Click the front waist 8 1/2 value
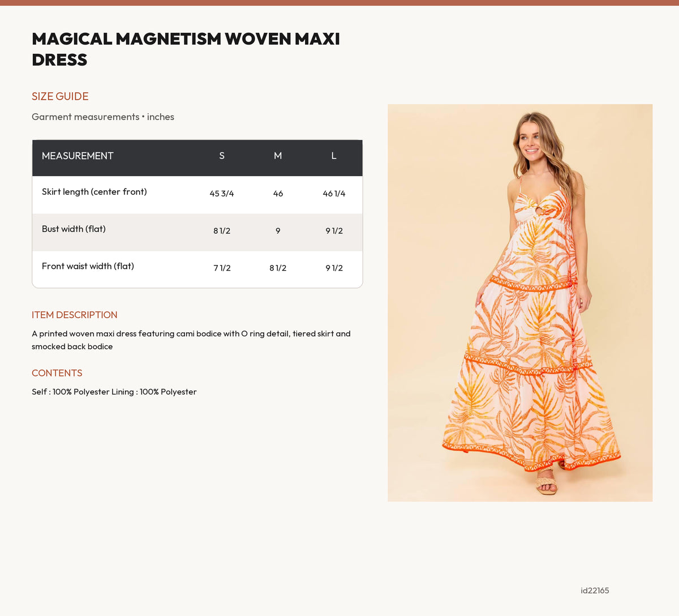This screenshot has height=616, width=679. pos(278,268)
